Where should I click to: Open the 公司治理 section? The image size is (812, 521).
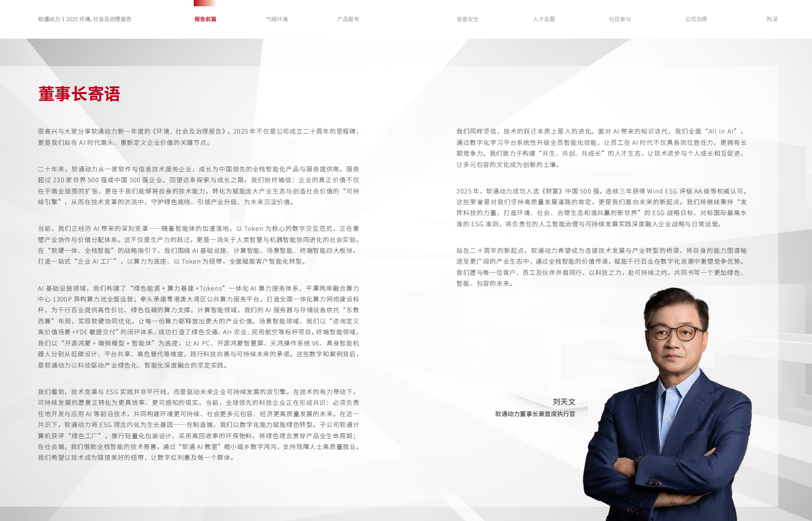696,19
